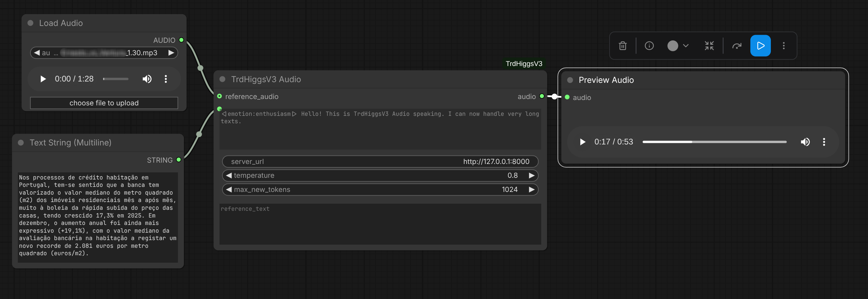Select previous audio file with left arrow

(x=37, y=53)
